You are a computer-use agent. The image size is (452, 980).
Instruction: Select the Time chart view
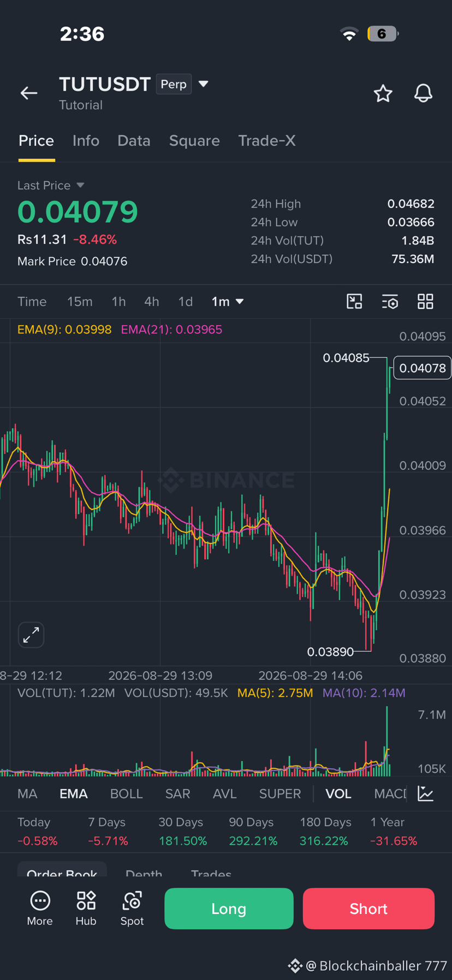(32, 301)
